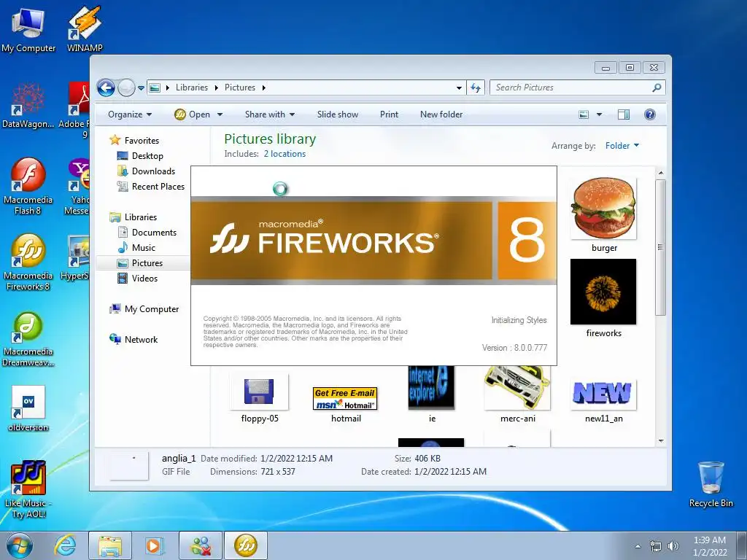Screen dimensions: 747x560
Task: Expand the arrow after Libraries in address bar
Action: click(216, 87)
